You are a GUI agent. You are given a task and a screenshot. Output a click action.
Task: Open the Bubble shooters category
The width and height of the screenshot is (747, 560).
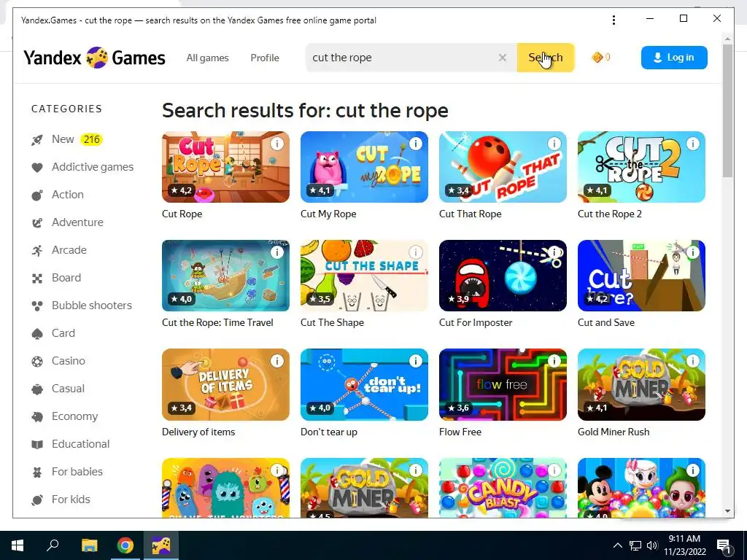pyautogui.click(x=82, y=306)
